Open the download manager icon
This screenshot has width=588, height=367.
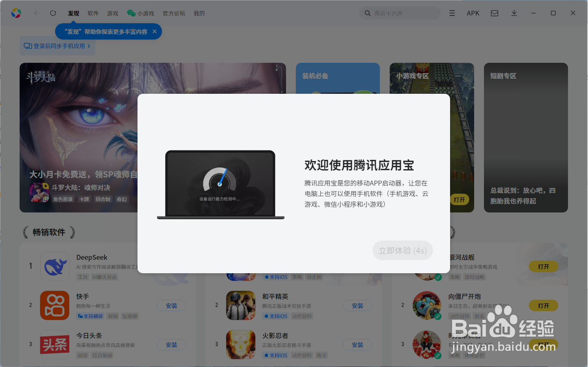point(514,13)
